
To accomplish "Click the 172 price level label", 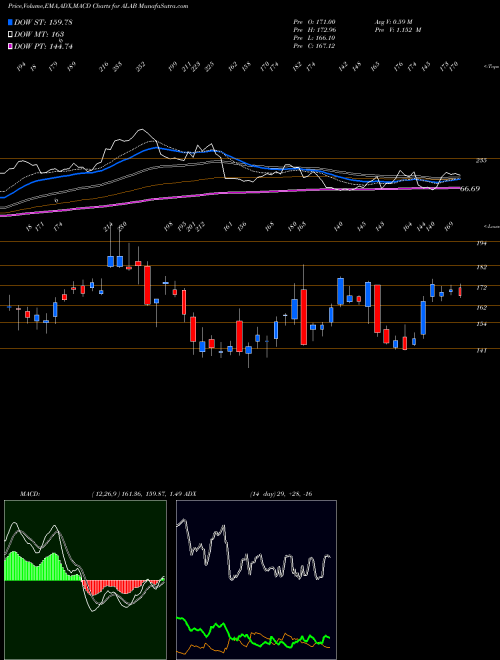I will pyautogui.click(x=481, y=287).
